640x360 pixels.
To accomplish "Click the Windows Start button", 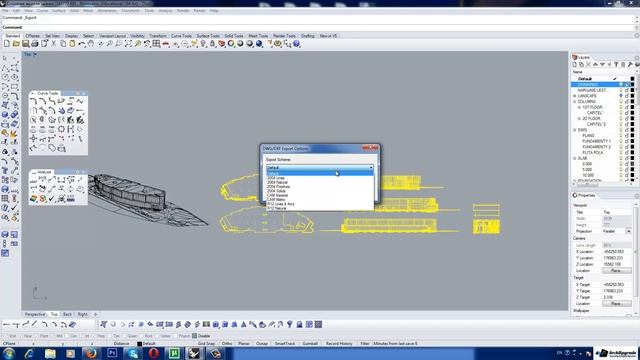I will 9,353.
